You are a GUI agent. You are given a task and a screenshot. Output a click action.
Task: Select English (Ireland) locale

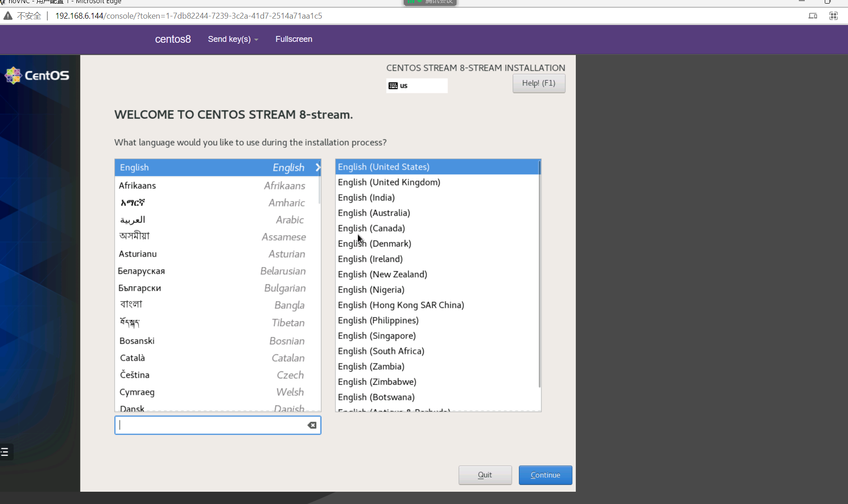437,259
